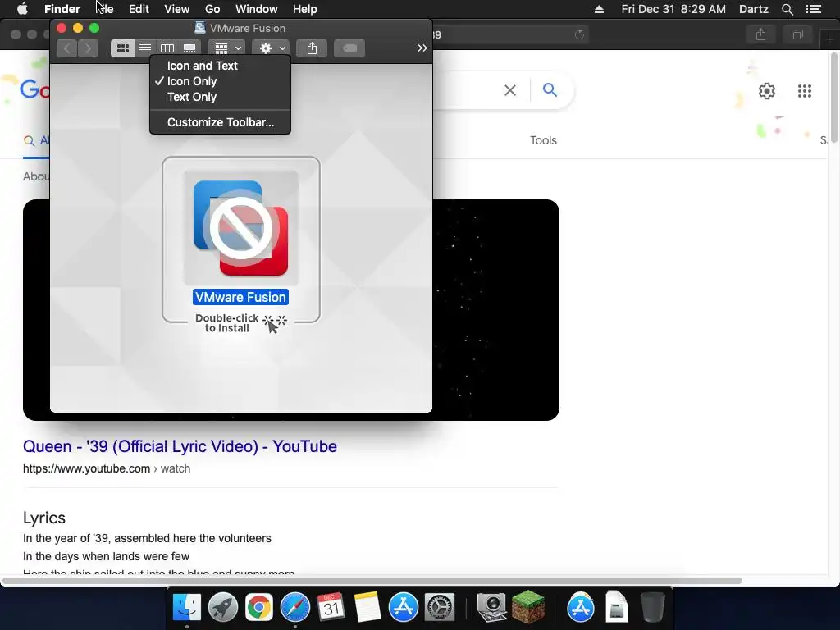Click the vertical scrollbar of Safari page
The image size is (840, 630).
tap(834, 97)
